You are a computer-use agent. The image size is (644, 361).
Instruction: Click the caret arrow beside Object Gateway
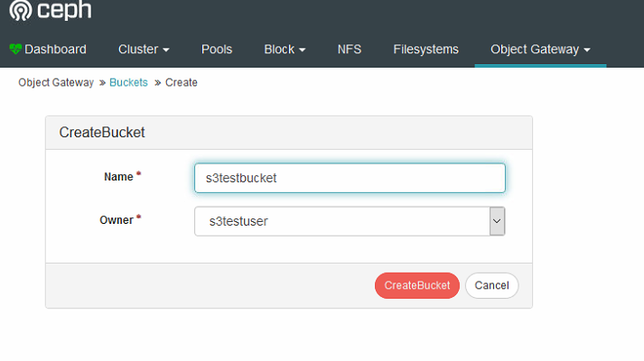[587, 50]
